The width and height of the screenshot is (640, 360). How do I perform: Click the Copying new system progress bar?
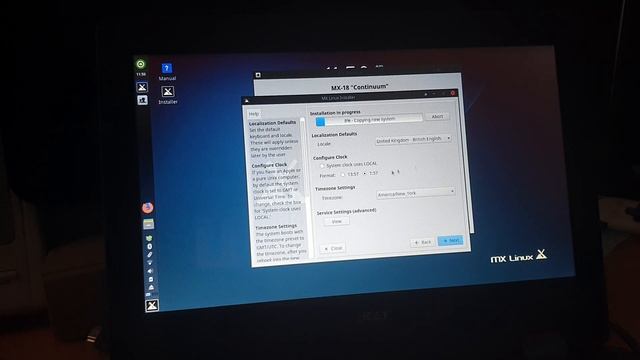coord(369,120)
